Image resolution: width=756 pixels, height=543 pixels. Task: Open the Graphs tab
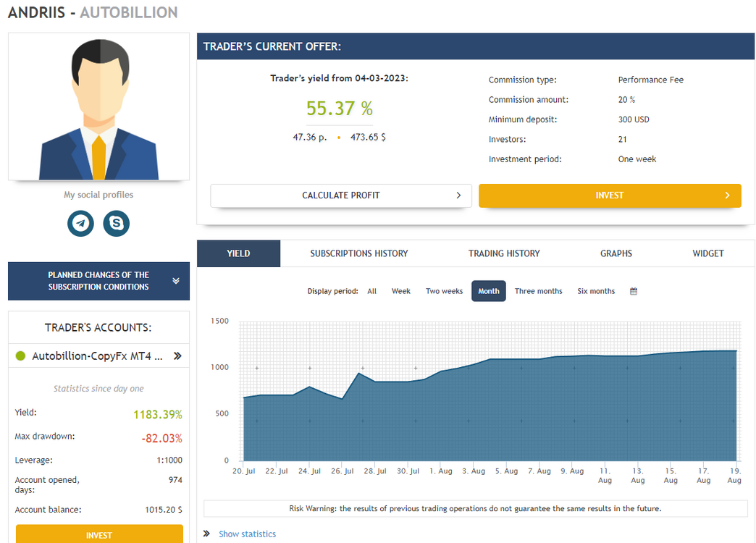pyautogui.click(x=616, y=253)
